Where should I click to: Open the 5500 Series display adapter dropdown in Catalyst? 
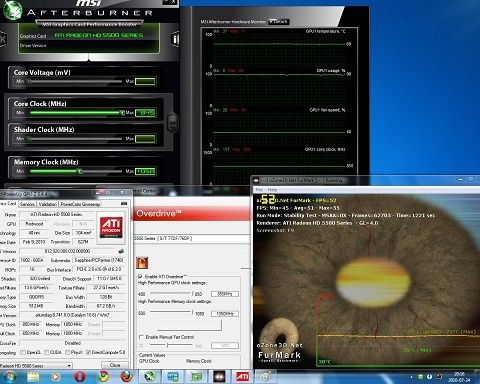pos(192,238)
